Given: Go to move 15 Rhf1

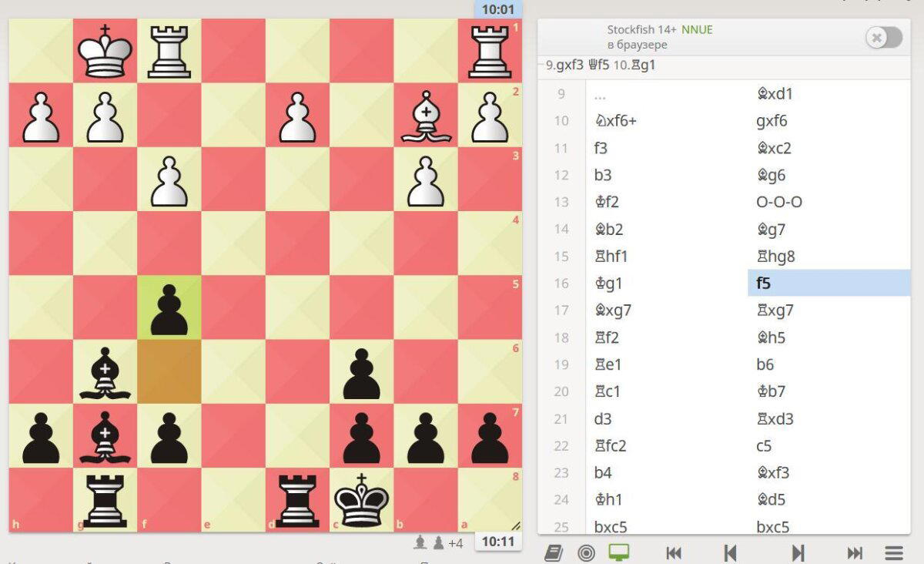Looking at the screenshot, I should coord(666,256).
